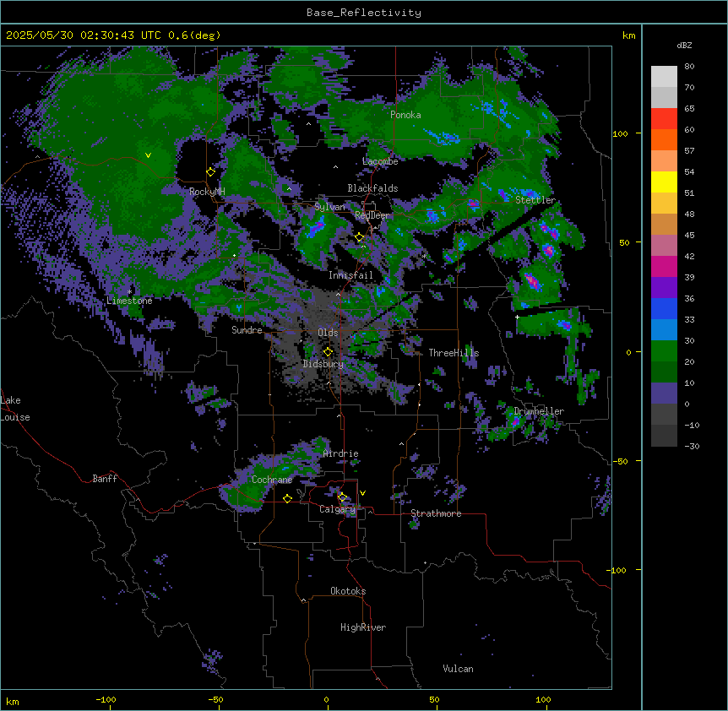Image resolution: width=728 pixels, height=711 pixels.
Task: Pick the slate purple 0–10 dBZ legend swatch
Action: coord(664,393)
